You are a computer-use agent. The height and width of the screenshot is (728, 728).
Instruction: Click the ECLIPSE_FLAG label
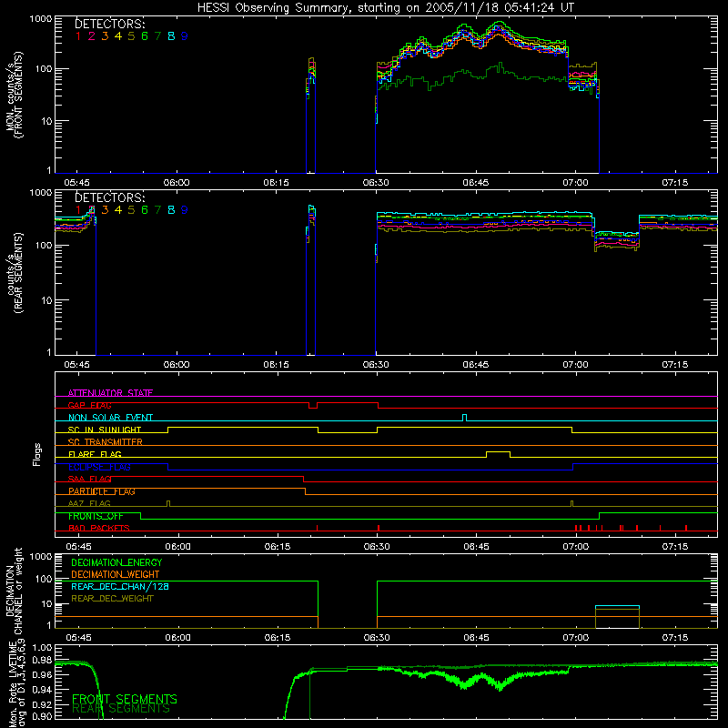(x=99, y=467)
